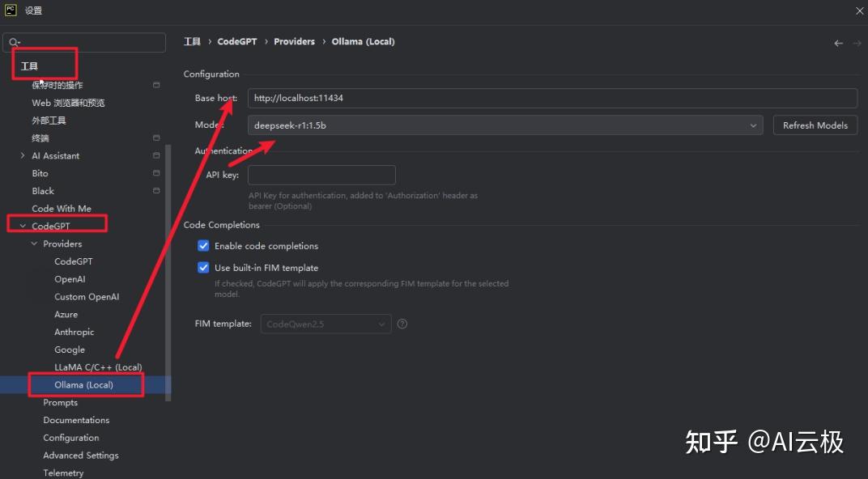Click the PyCharm icon in the title bar
This screenshot has width=868, height=479.
10,10
